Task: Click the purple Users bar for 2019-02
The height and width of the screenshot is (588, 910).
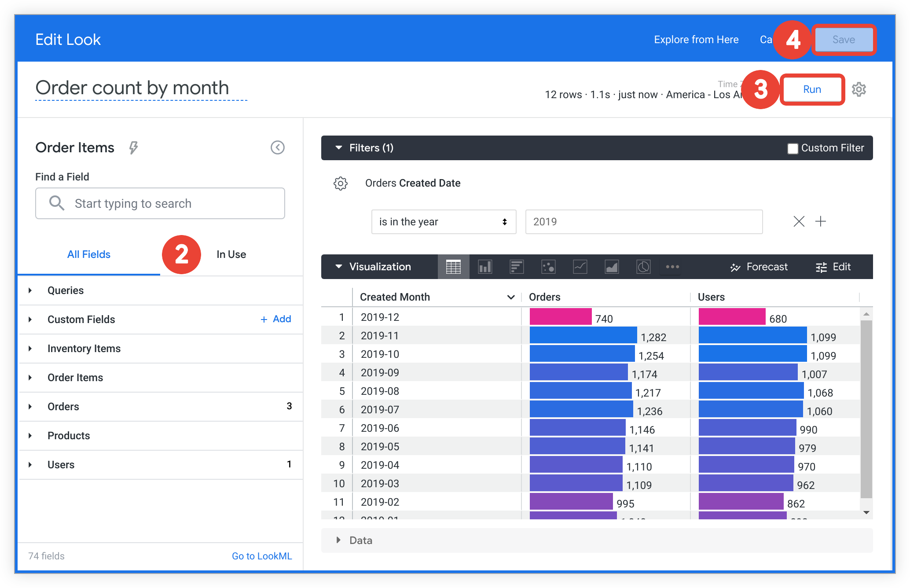Action: pos(741,502)
